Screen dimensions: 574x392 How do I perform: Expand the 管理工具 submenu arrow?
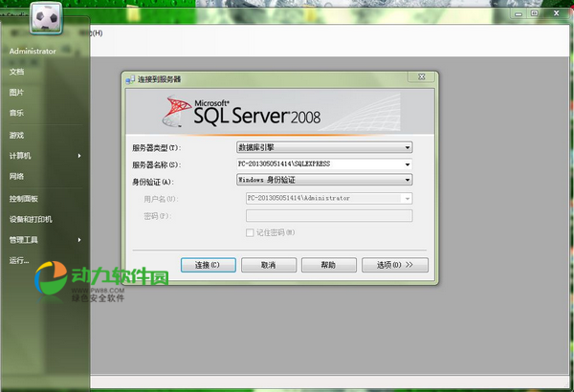[79, 240]
